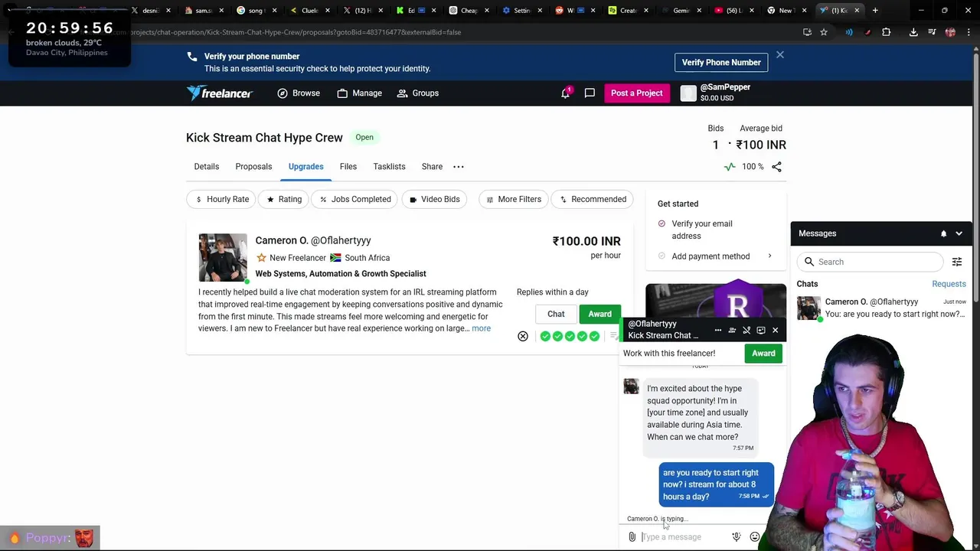This screenshot has height=551, width=980.
Task: Expand Add payment method step
Action: click(x=715, y=256)
